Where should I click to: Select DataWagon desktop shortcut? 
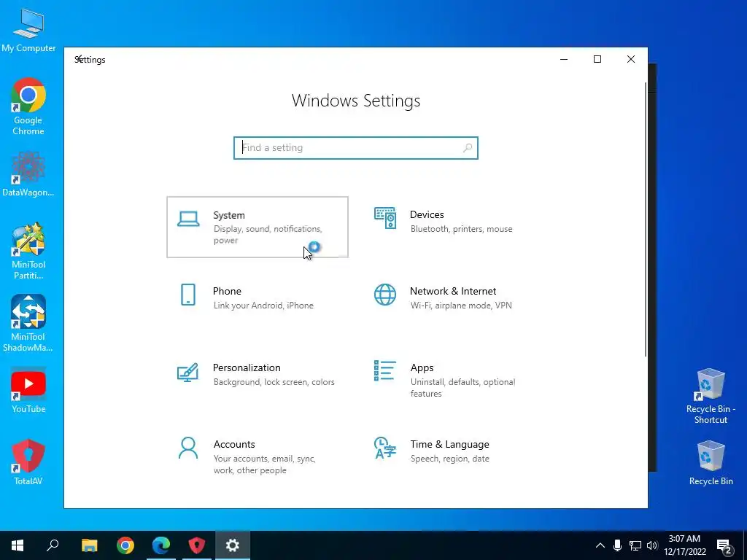pyautogui.click(x=28, y=174)
